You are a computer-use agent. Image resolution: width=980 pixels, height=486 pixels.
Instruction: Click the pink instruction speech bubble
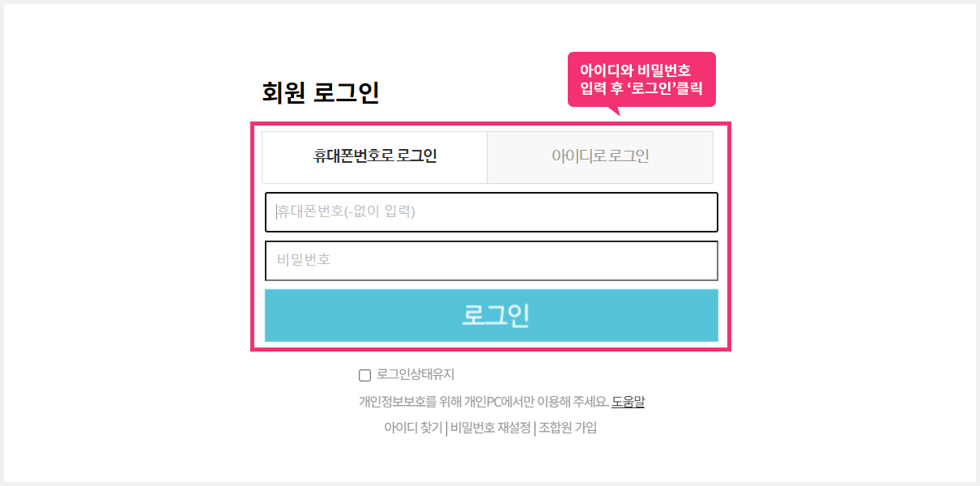point(641,79)
